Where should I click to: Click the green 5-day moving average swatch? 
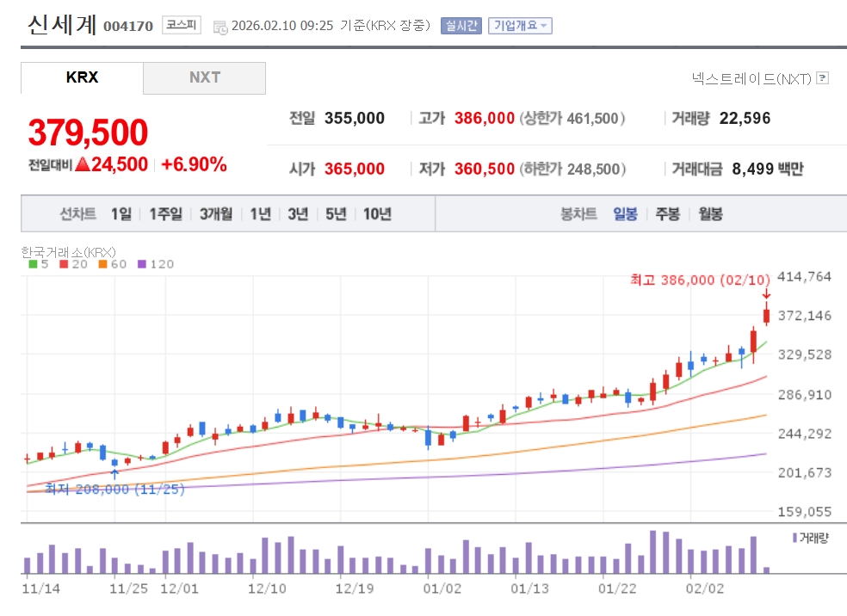33,264
